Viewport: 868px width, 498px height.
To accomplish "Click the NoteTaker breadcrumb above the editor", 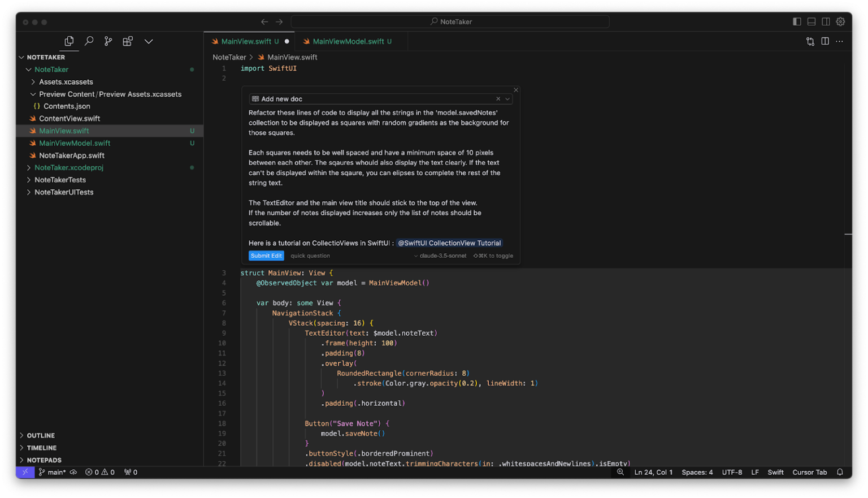I will (229, 57).
